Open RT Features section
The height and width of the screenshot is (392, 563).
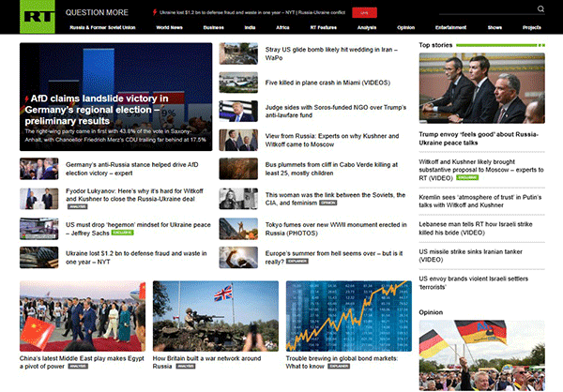324,27
